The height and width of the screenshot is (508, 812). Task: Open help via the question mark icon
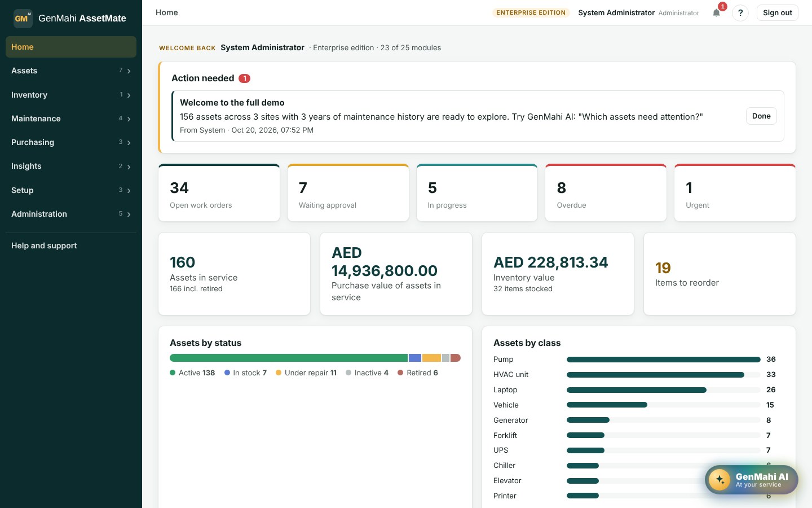(x=740, y=12)
